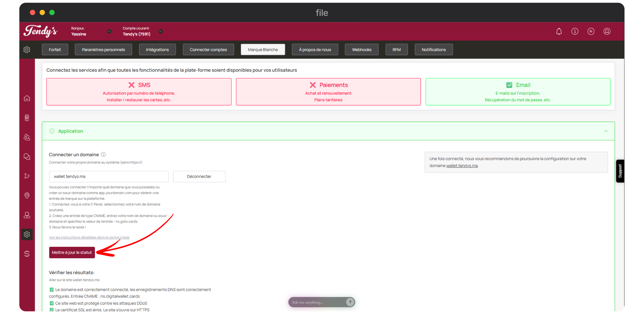Open the notifications bell icon
Screen dimensions: 644x313
(x=559, y=32)
